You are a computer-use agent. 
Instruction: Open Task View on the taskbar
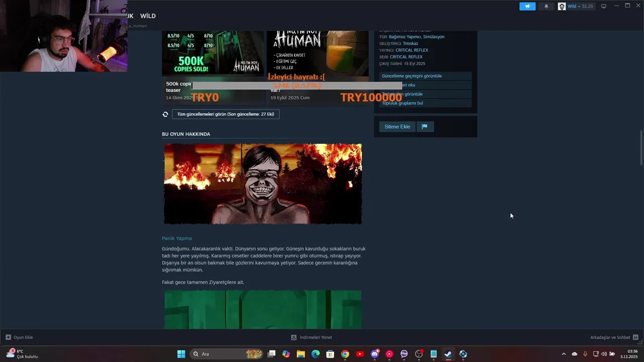pyautogui.click(x=272, y=354)
